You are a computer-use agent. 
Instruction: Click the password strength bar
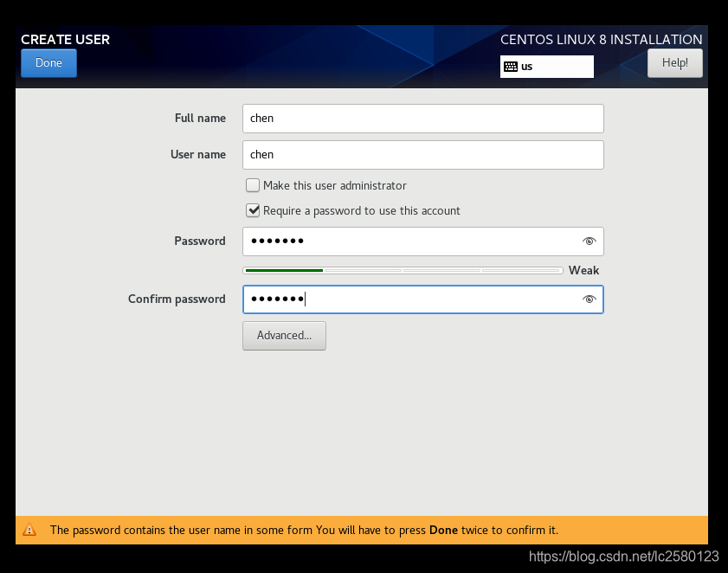(403, 270)
